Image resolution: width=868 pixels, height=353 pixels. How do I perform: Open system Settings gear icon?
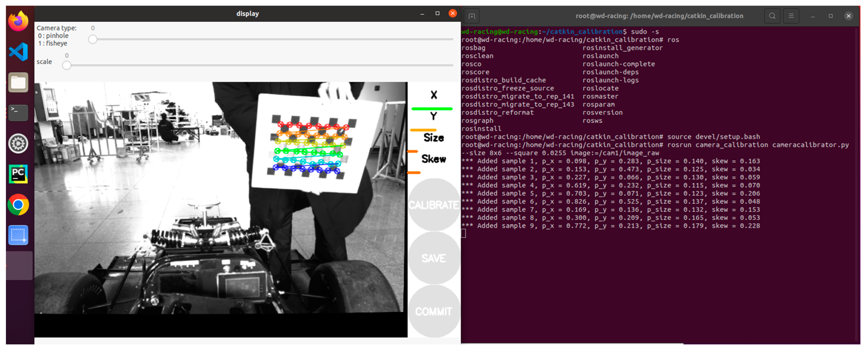click(x=18, y=144)
